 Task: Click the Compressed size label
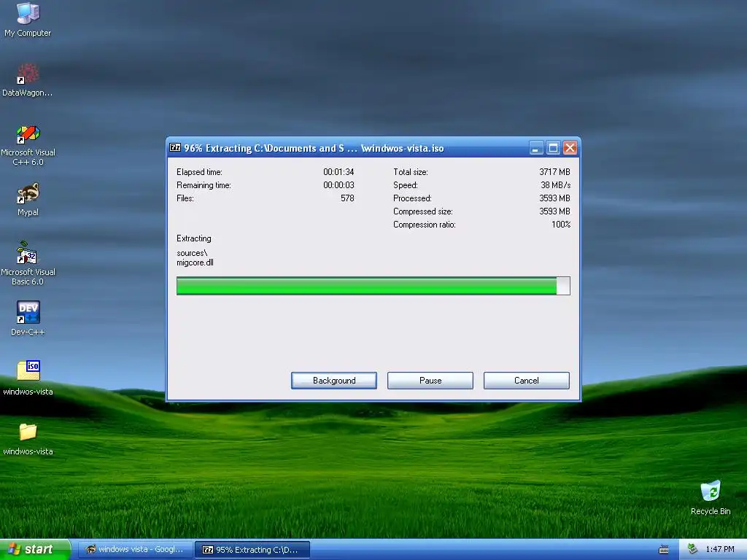pos(422,211)
